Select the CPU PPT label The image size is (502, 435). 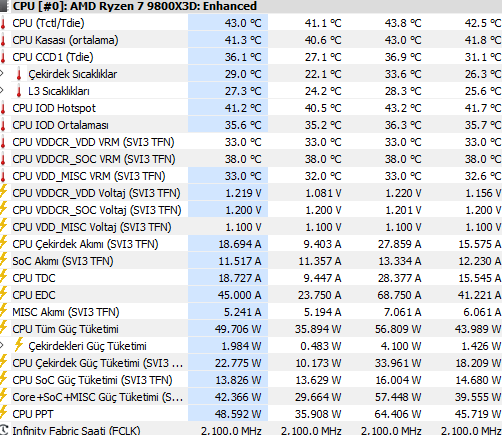pos(33,414)
